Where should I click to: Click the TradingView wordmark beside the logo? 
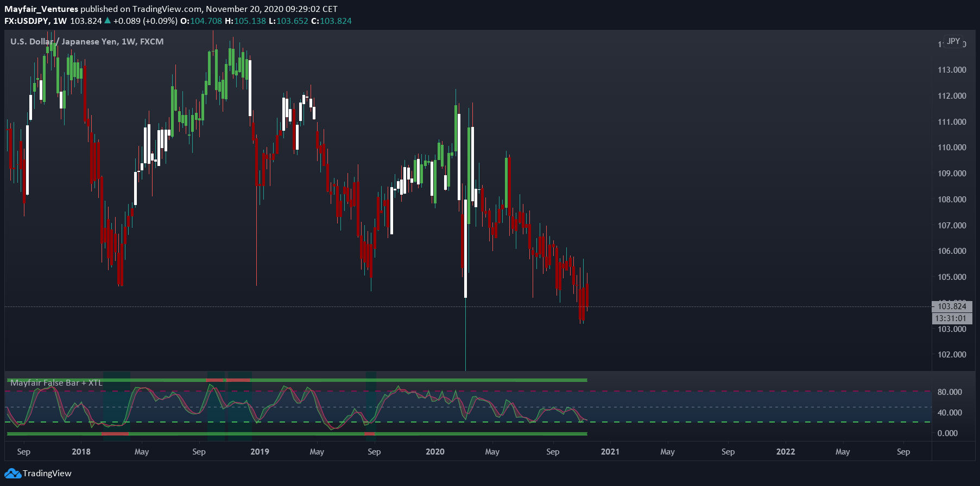click(47, 474)
